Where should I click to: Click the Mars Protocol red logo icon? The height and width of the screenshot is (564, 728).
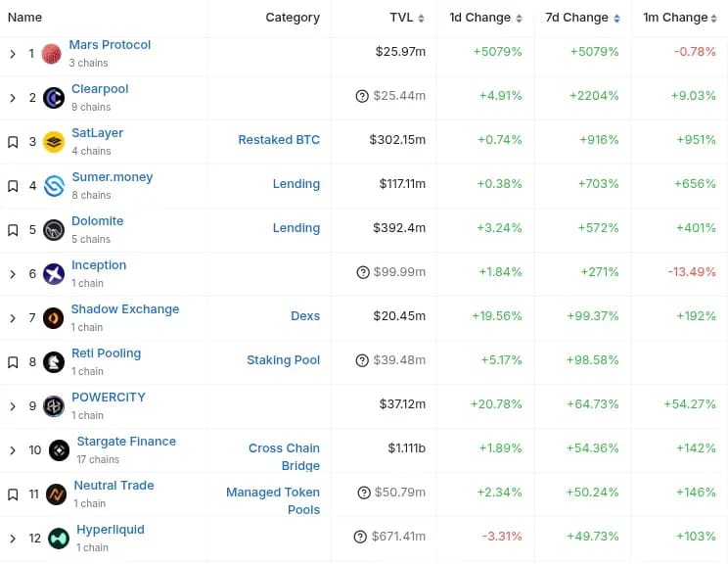(52, 54)
